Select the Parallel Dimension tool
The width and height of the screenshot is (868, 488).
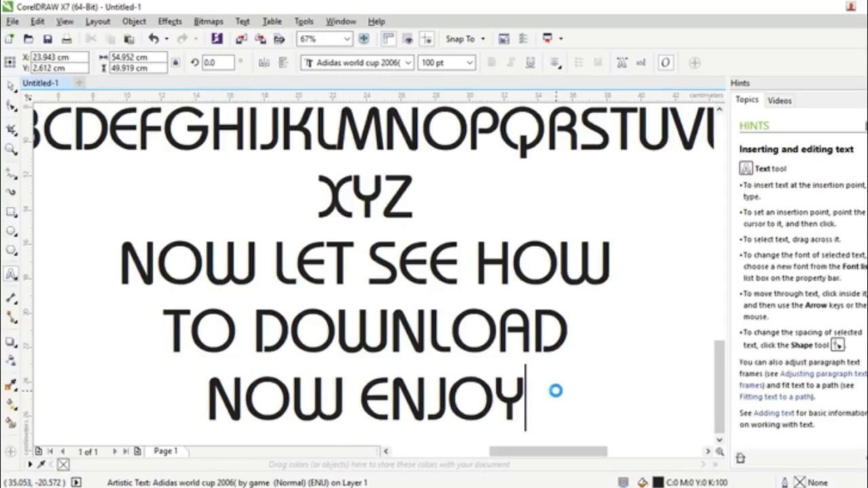coord(11,298)
